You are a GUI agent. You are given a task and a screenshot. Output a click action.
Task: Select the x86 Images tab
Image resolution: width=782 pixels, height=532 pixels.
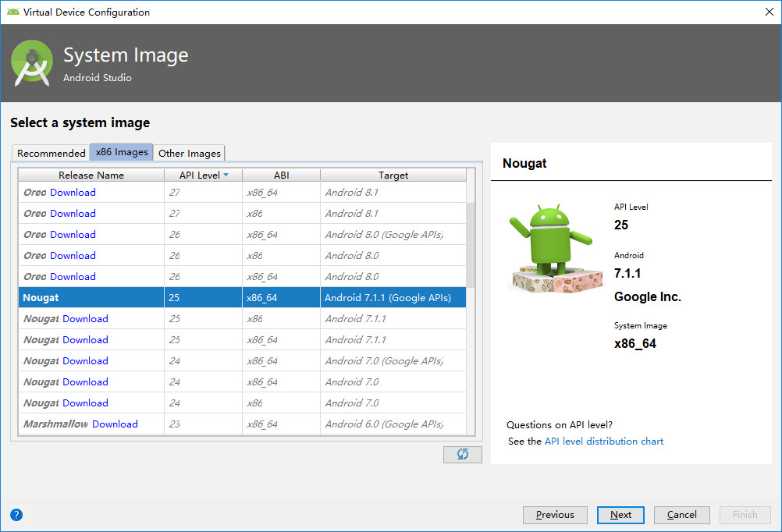coord(122,152)
